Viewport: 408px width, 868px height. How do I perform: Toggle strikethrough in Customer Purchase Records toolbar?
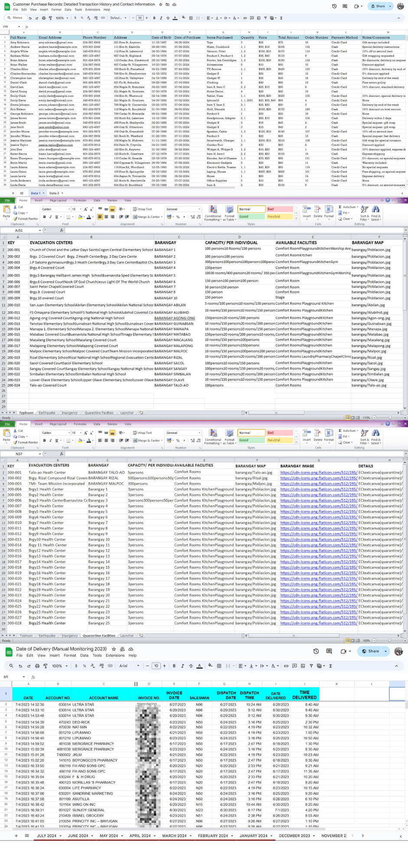pyautogui.click(x=168, y=18)
